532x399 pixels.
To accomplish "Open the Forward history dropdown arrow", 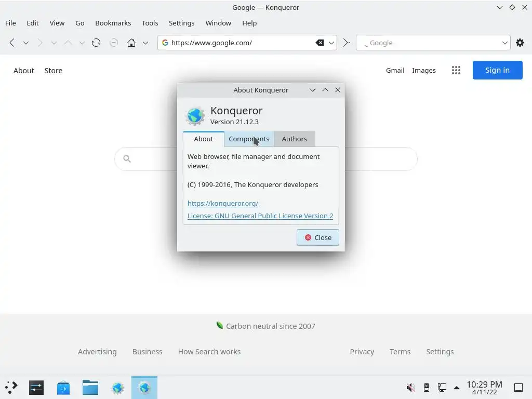I will [x=54, y=43].
